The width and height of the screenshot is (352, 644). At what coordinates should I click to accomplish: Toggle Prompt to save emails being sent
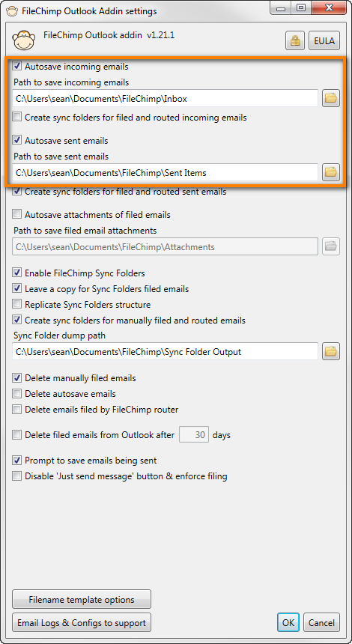pos(16,460)
